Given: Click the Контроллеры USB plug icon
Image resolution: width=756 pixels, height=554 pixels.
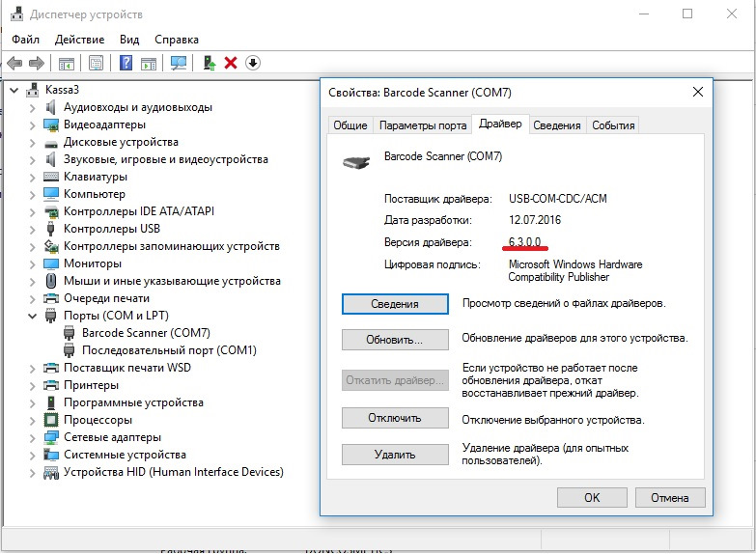Looking at the screenshot, I should pyautogui.click(x=50, y=229).
